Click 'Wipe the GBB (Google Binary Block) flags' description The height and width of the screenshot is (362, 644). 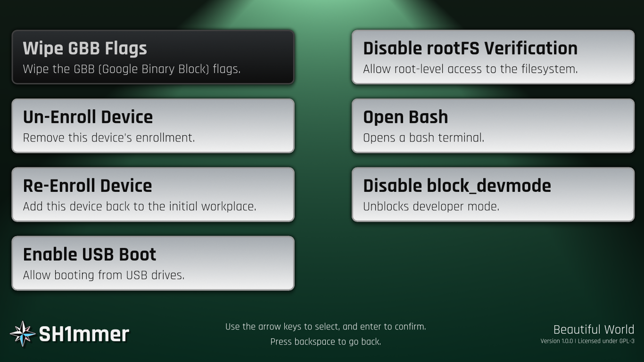click(x=132, y=69)
